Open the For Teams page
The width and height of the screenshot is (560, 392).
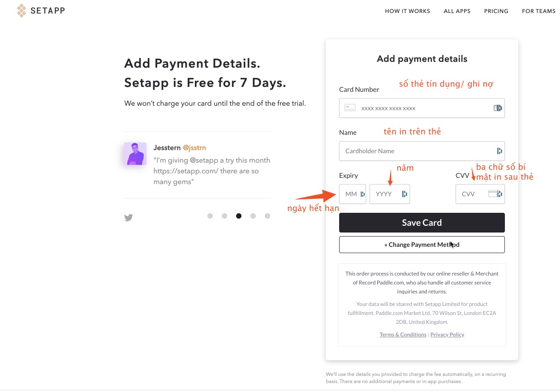click(x=538, y=11)
